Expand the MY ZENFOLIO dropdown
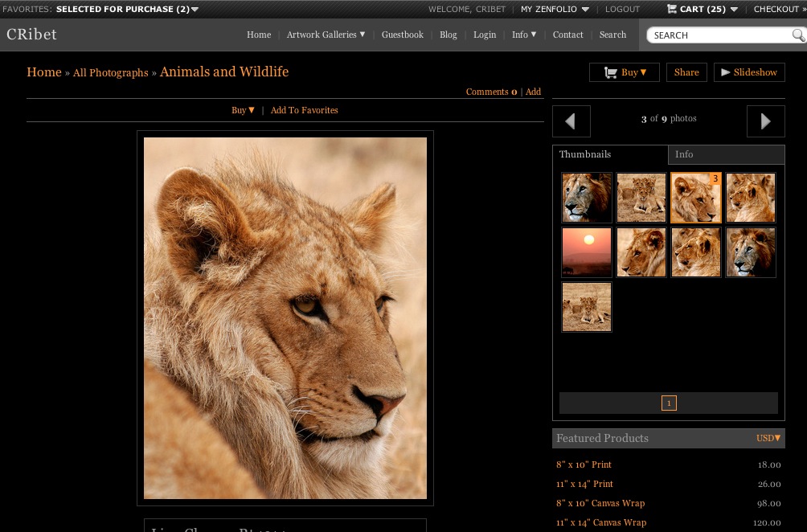This screenshot has height=532, width=807. 553,9
